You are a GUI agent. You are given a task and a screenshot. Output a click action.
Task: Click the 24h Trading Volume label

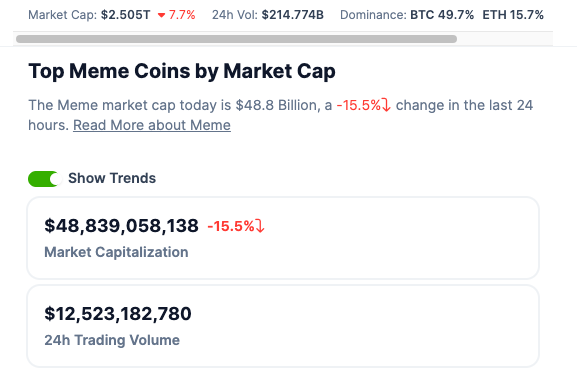[112, 340]
